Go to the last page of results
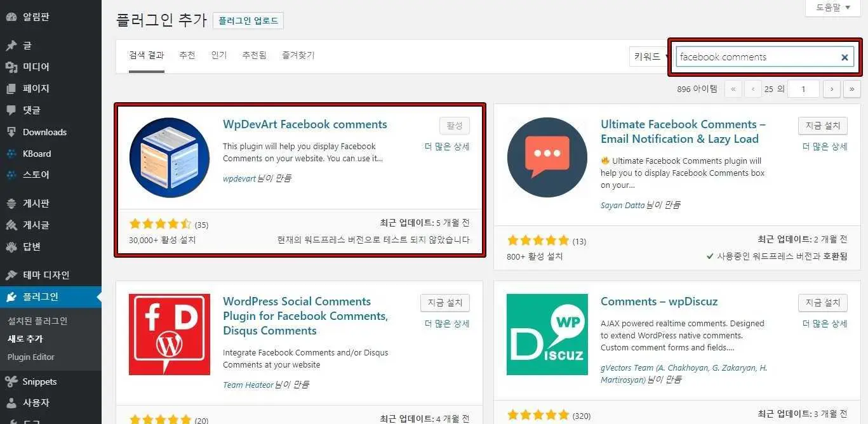Screen dimensions: 868x424 [852, 89]
